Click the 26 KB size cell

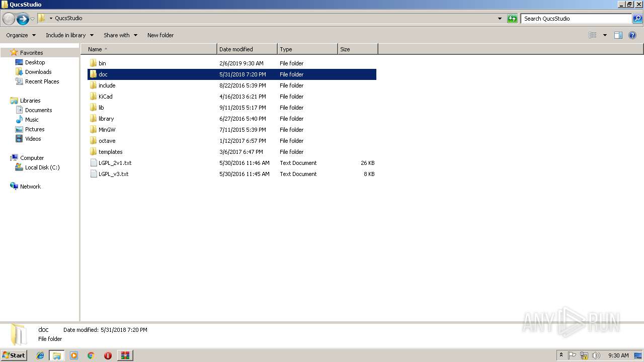point(368,163)
